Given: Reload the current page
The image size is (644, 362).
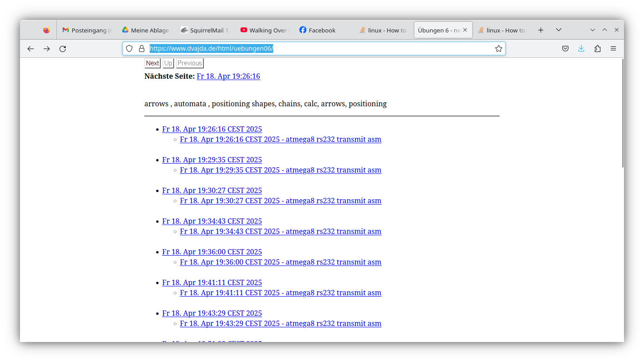Looking at the screenshot, I should click(x=63, y=49).
